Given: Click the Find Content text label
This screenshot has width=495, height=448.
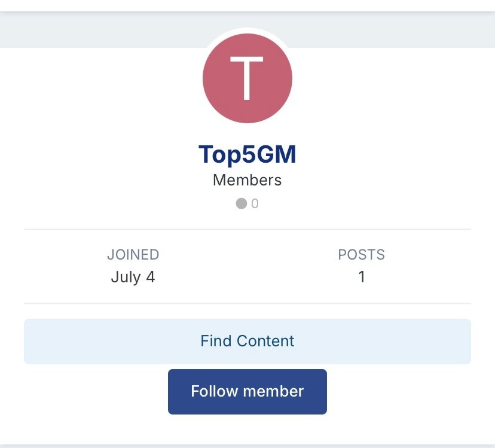Looking at the screenshot, I should click(247, 341).
